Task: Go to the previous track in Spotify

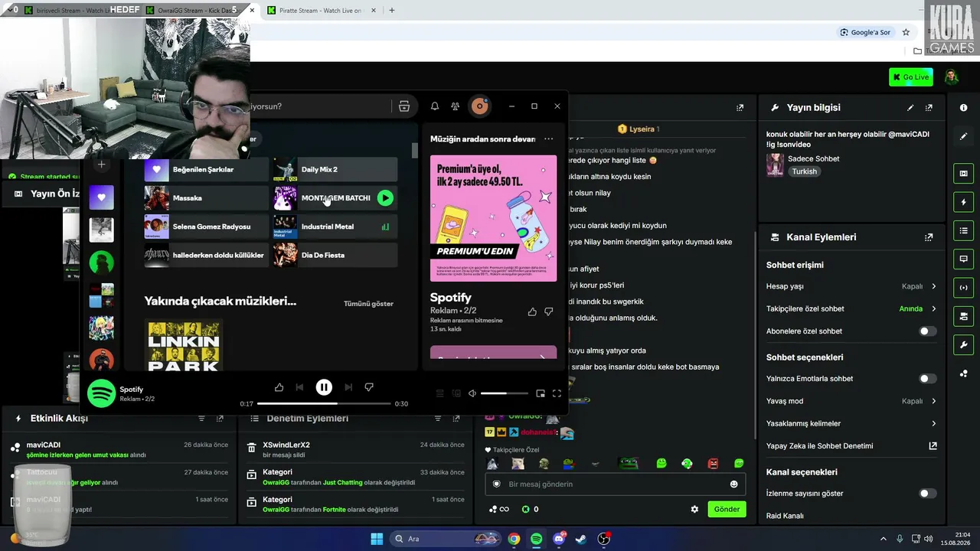Action: [299, 388]
